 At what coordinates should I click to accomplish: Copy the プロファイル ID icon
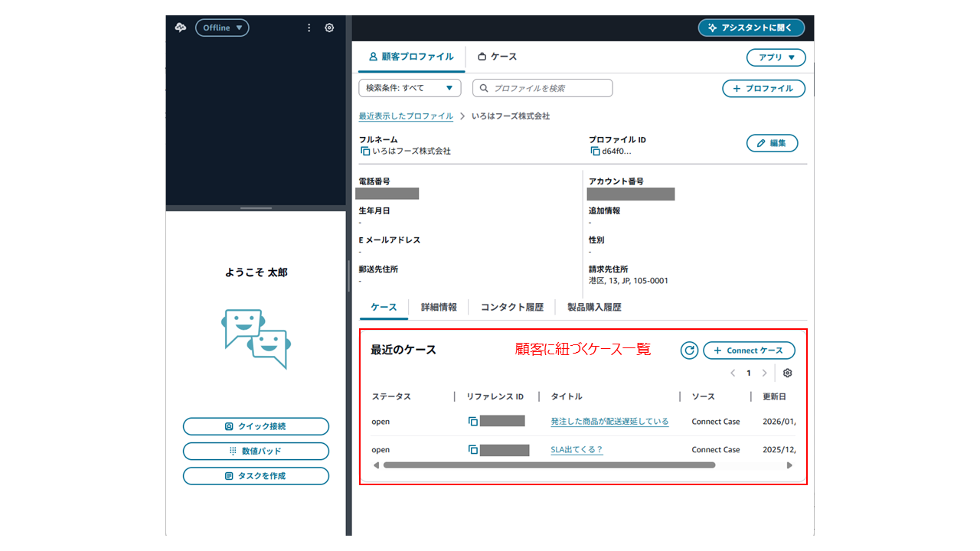(595, 152)
